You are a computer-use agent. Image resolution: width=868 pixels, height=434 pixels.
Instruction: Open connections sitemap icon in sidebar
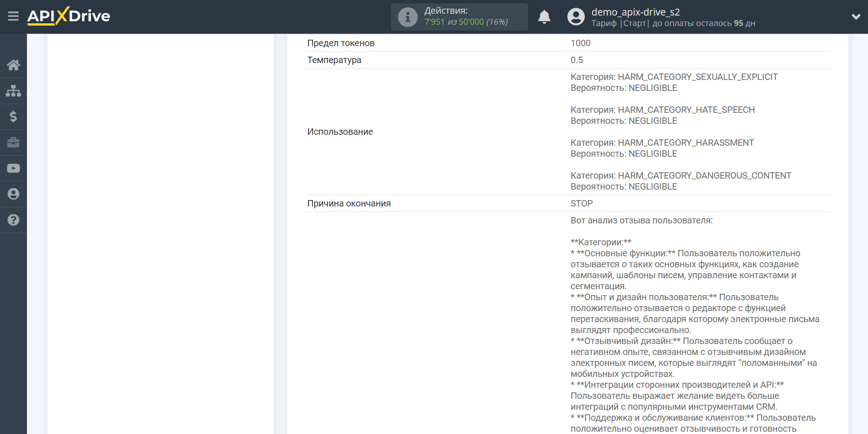tap(13, 91)
